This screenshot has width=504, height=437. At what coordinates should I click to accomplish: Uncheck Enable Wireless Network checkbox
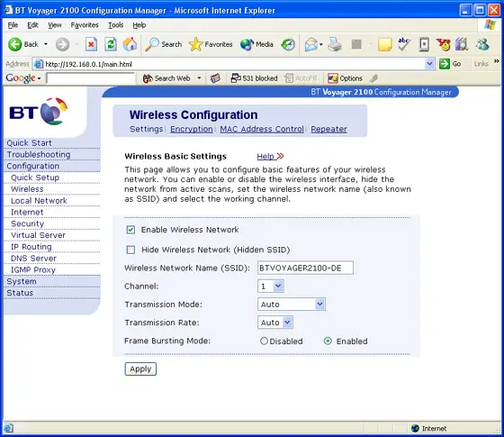tap(130, 230)
